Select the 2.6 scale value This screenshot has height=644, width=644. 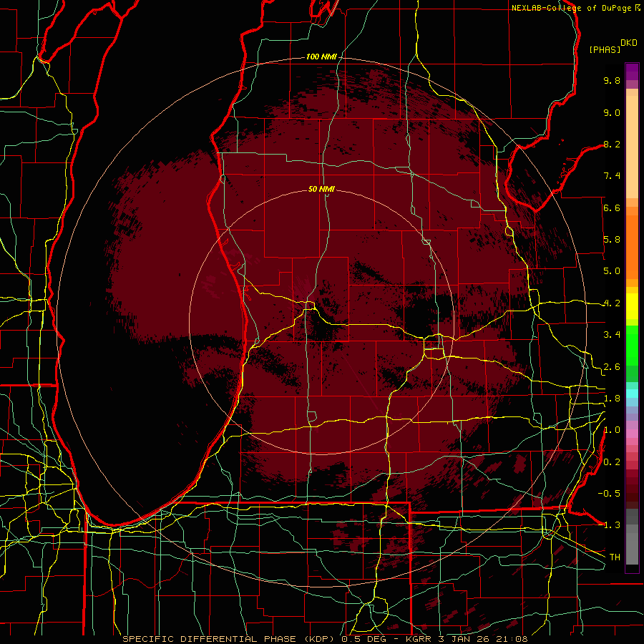(x=612, y=367)
